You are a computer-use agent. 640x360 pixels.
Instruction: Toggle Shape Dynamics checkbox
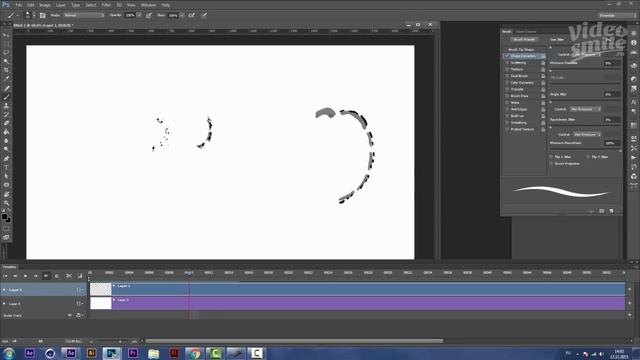point(507,56)
